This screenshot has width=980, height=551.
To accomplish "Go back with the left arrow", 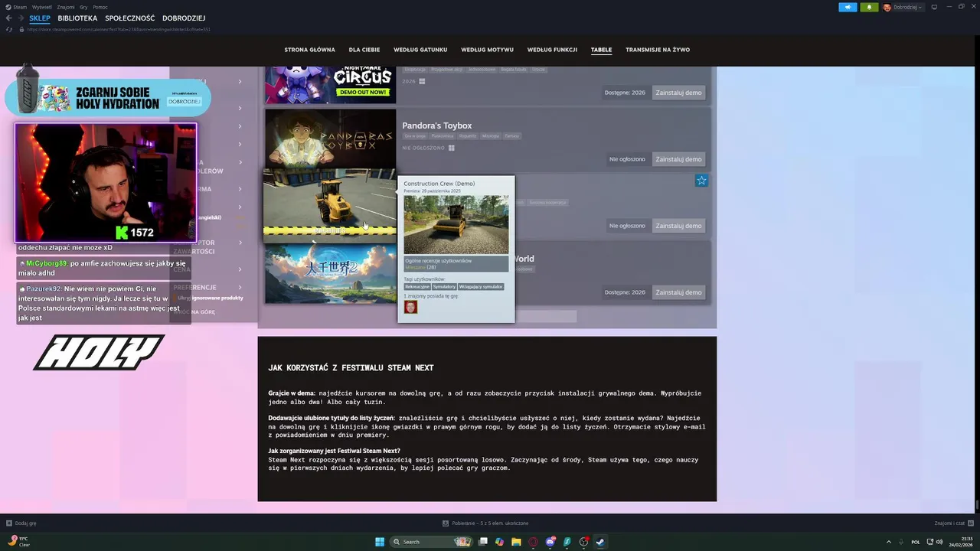I will click(x=9, y=18).
